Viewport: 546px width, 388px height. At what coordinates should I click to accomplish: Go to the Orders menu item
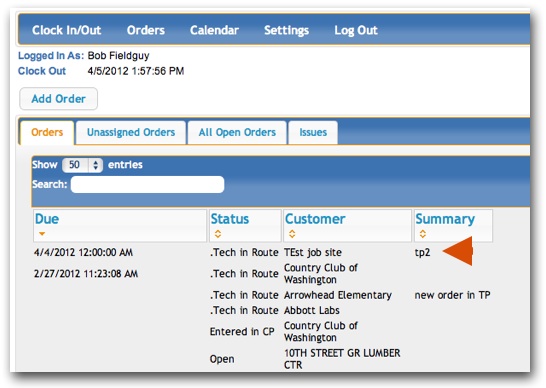146,30
